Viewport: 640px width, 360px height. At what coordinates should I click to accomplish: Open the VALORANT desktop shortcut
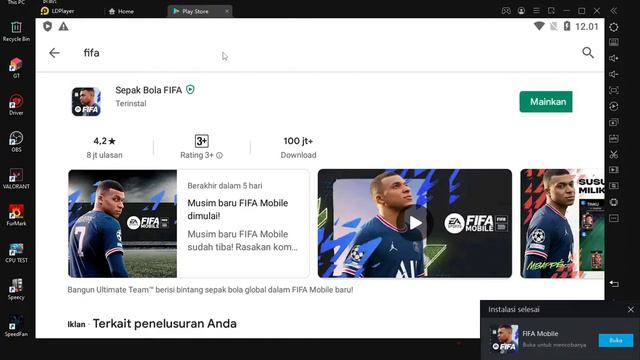(x=16, y=179)
